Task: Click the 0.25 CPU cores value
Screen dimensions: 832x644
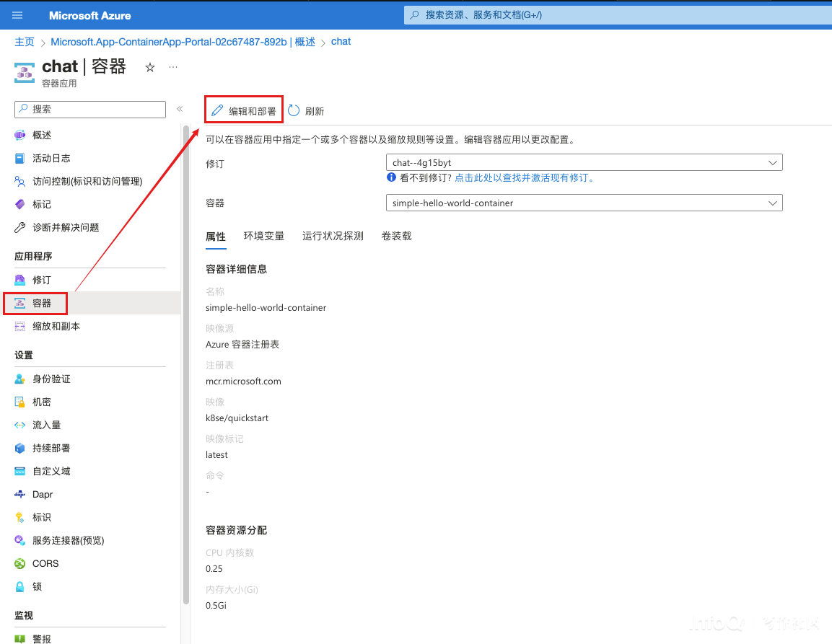Action: (214, 569)
